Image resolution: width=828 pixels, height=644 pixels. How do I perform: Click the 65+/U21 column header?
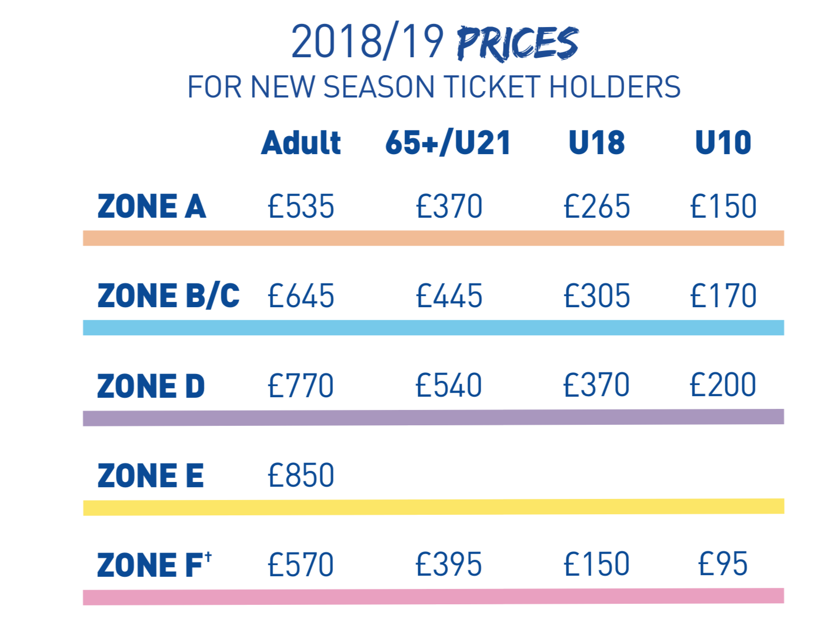pyautogui.click(x=448, y=142)
